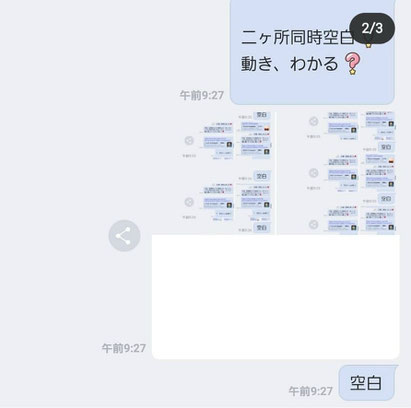Tap the bottom share icon in right thumbnail
Screen dimensions: 411x408
[x=313, y=224]
